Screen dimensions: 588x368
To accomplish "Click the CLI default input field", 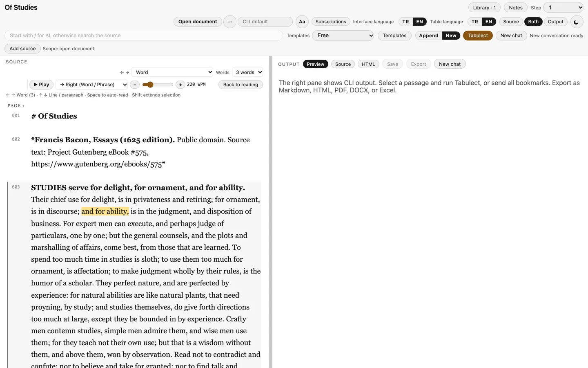I will click(265, 22).
